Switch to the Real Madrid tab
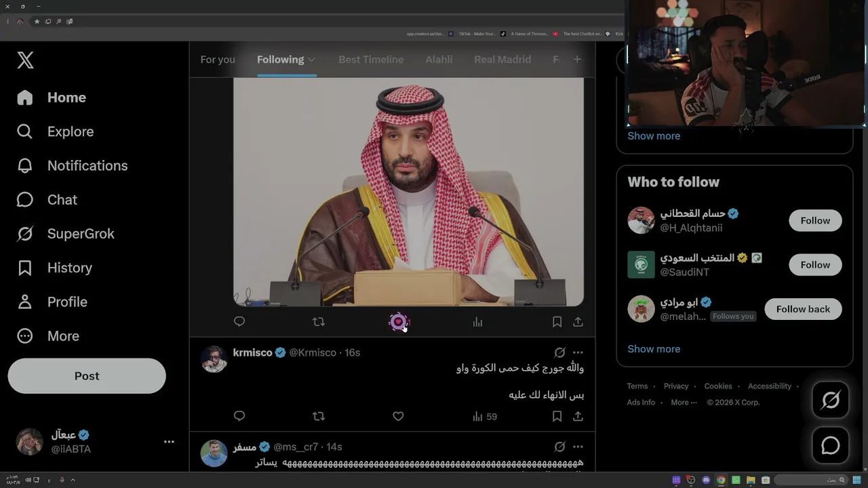Image resolution: width=868 pixels, height=488 pixels. point(502,60)
